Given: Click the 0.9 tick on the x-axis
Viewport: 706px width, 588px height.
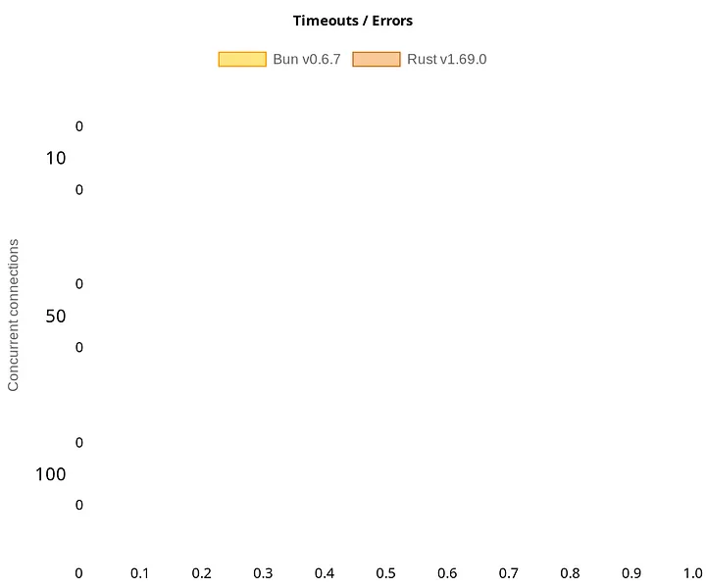Looking at the screenshot, I should point(631,573).
